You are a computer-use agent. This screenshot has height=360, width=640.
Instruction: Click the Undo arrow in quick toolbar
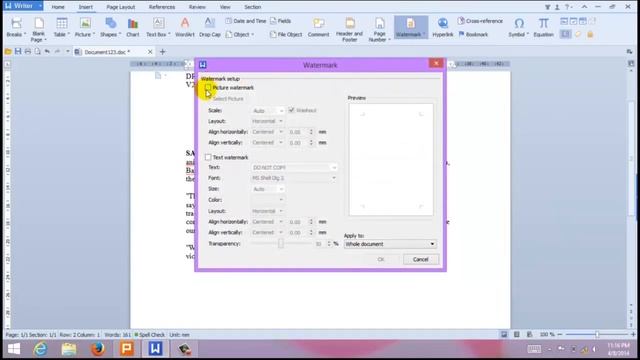pyautogui.click(x=47, y=52)
